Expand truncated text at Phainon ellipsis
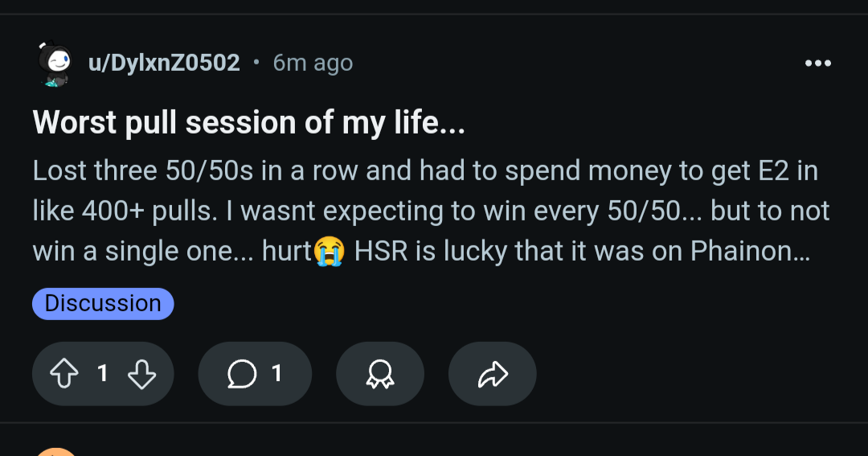Image resolution: width=868 pixels, height=456 pixels. [x=800, y=251]
